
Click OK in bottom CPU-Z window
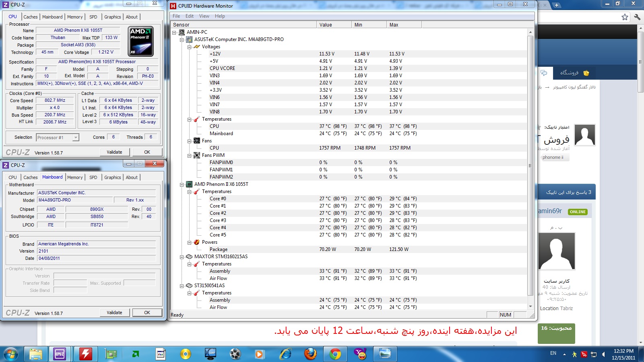147,313
